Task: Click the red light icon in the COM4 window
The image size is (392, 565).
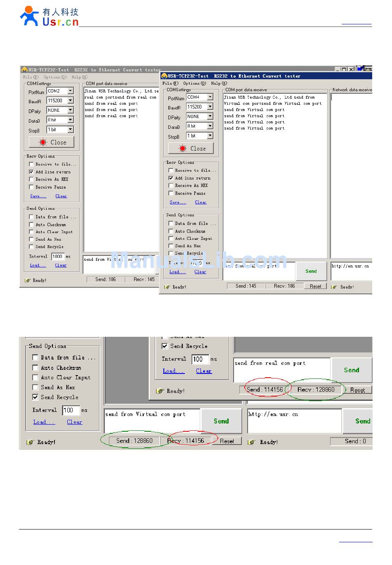Action: 182,149
